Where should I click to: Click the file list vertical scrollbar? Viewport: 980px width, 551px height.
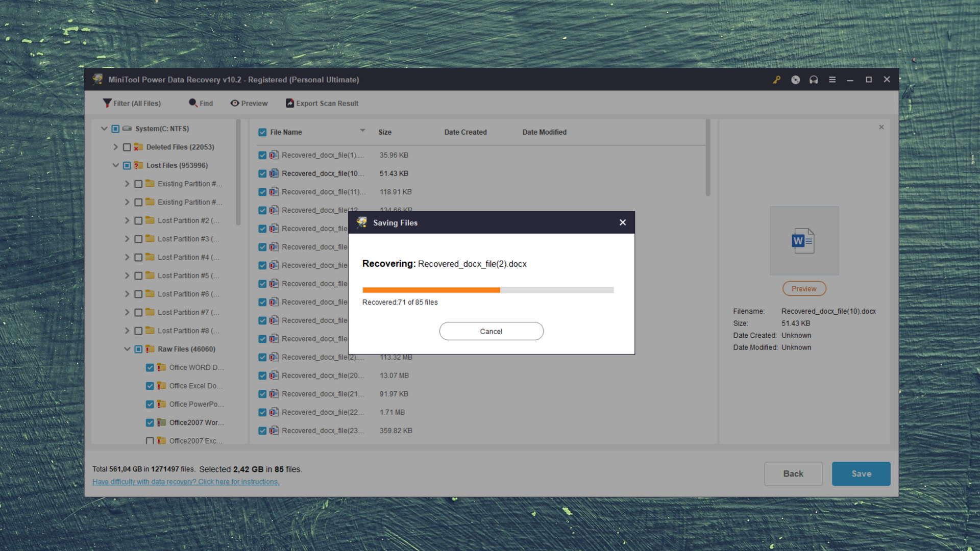tap(707, 158)
